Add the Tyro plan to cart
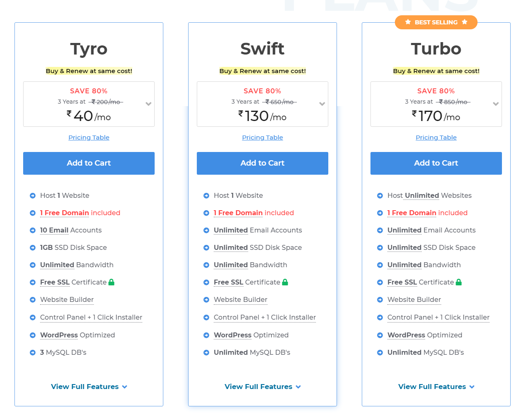Screen dimensions: 528x420 pyautogui.click(x=89, y=163)
